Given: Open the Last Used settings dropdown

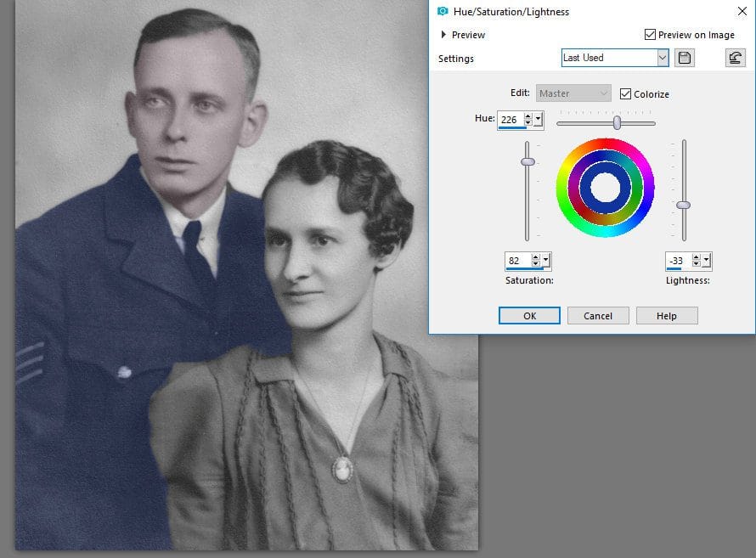Looking at the screenshot, I should point(663,57).
